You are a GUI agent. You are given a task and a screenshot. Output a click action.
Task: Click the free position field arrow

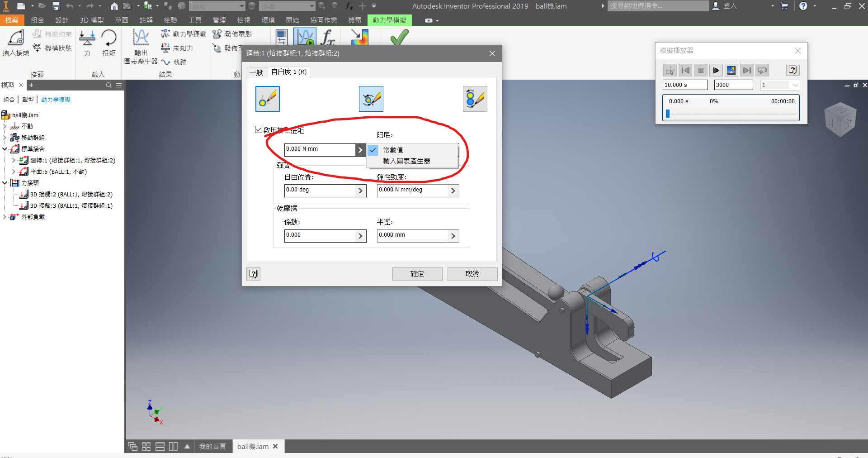pyautogui.click(x=360, y=191)
